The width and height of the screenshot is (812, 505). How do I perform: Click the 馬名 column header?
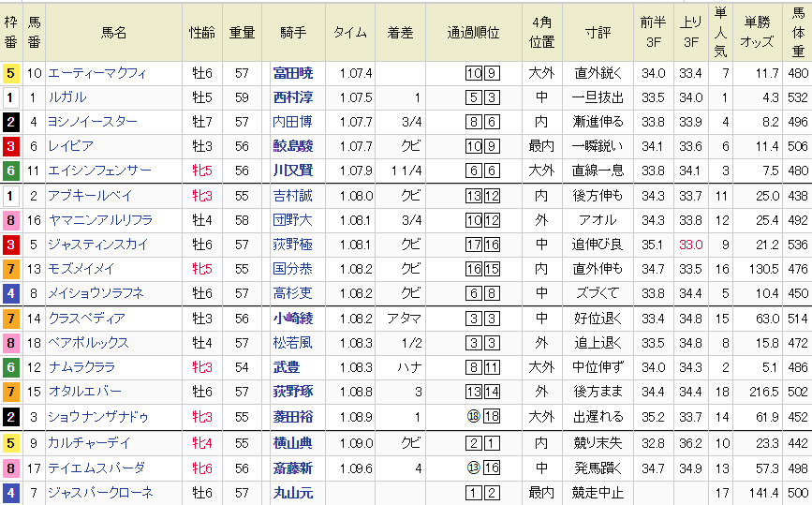[113, 32]
